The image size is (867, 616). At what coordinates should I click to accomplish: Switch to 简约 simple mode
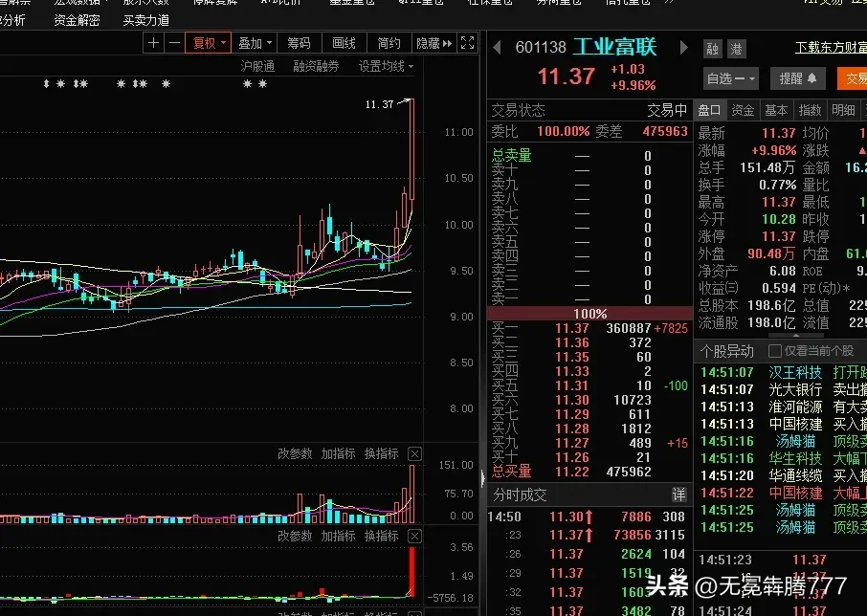click(x=389, y=43)
